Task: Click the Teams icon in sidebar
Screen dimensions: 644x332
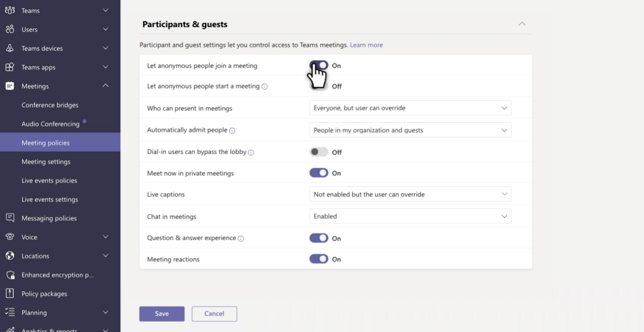Action: (10, 11)
